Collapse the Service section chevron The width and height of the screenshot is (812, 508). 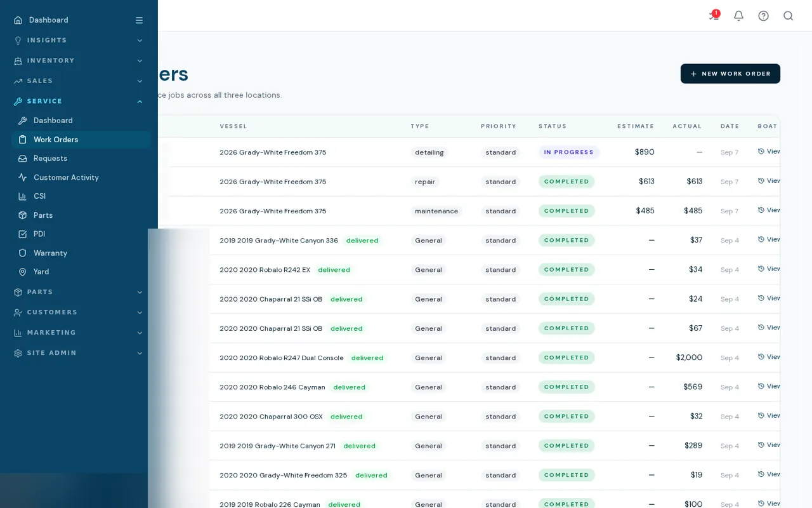point(140,102)
